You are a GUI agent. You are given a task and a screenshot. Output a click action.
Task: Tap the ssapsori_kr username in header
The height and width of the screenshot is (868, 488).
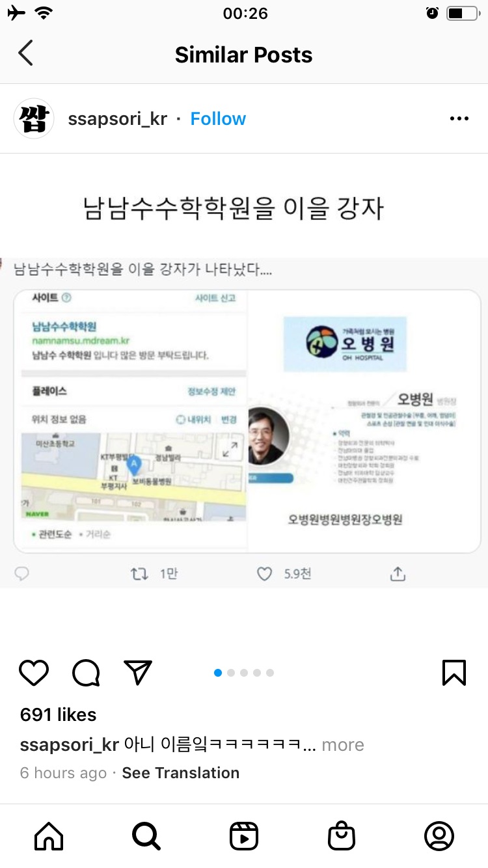click(118, 119)
